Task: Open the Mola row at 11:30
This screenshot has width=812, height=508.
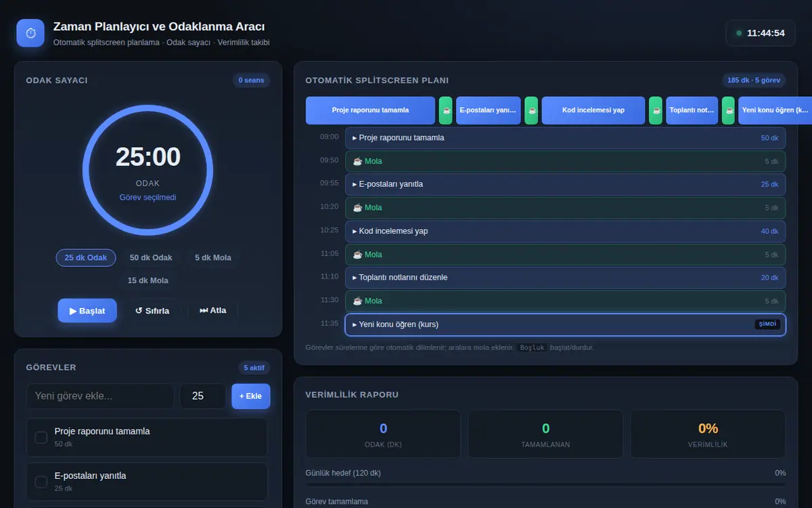Action: 565,301
